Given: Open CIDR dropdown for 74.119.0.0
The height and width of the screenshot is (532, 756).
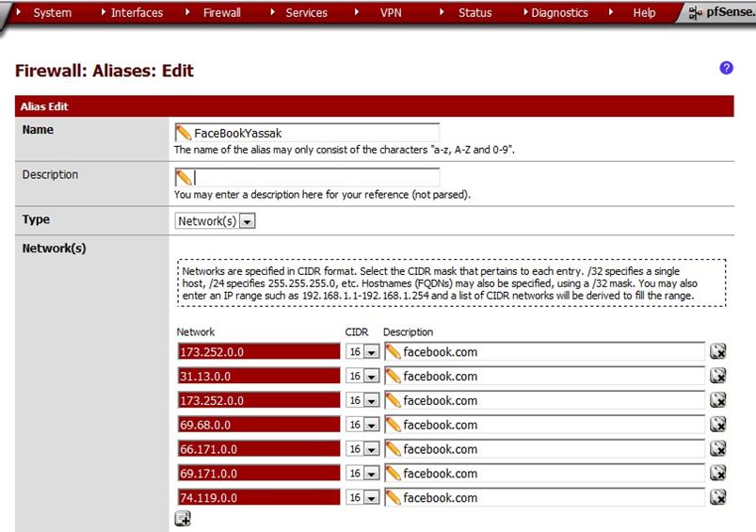Looking at the screenshot, I should [362, 497].
